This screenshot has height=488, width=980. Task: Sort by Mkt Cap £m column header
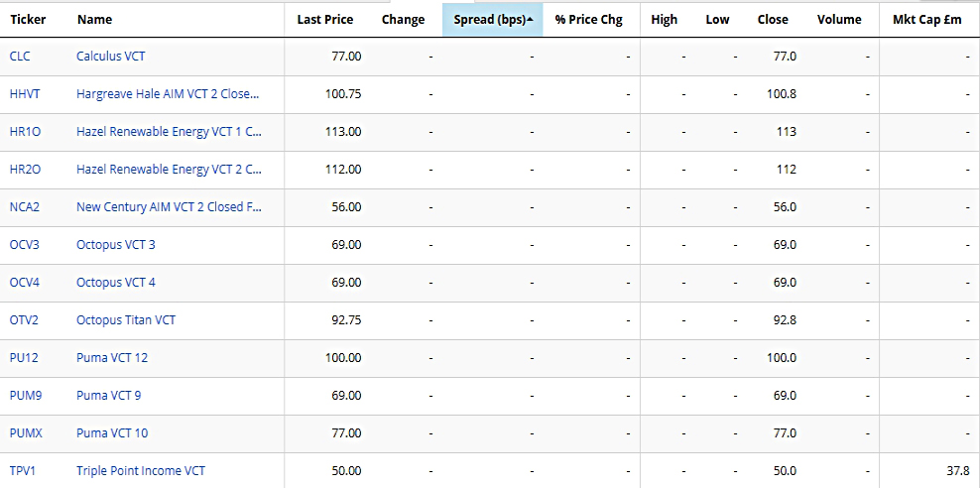(x=927, y=20)
